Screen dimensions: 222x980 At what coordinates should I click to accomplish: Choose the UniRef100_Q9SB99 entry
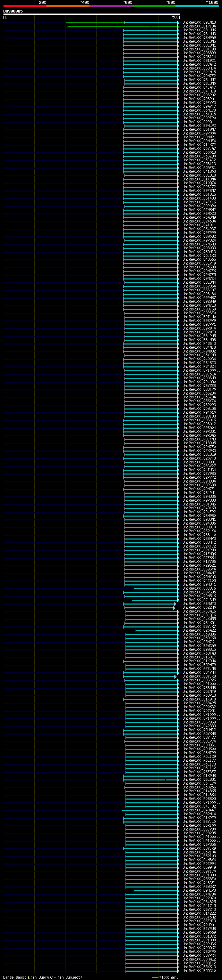coord(199,53)
